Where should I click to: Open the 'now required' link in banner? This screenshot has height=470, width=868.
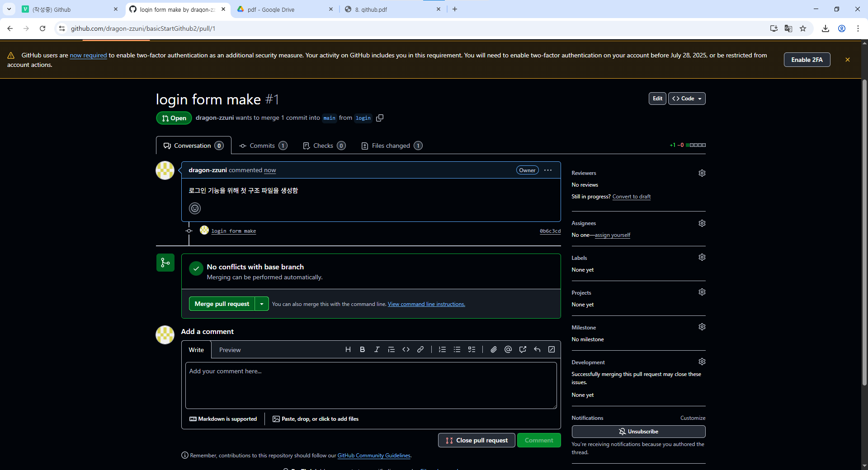click(x=88, y=55)
